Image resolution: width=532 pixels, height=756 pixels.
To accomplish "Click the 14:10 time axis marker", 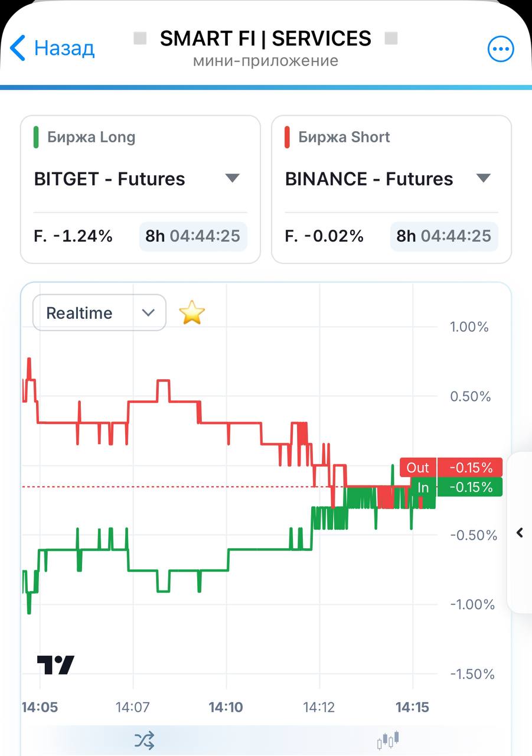I will tap(226, 707).
